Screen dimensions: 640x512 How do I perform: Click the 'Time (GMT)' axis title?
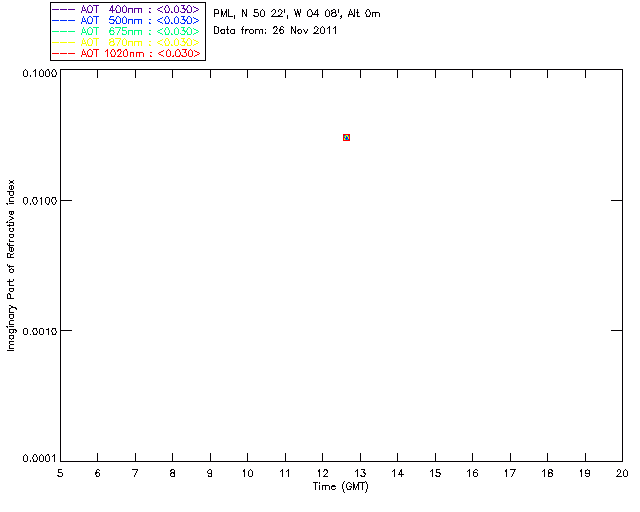coord(340,487)
